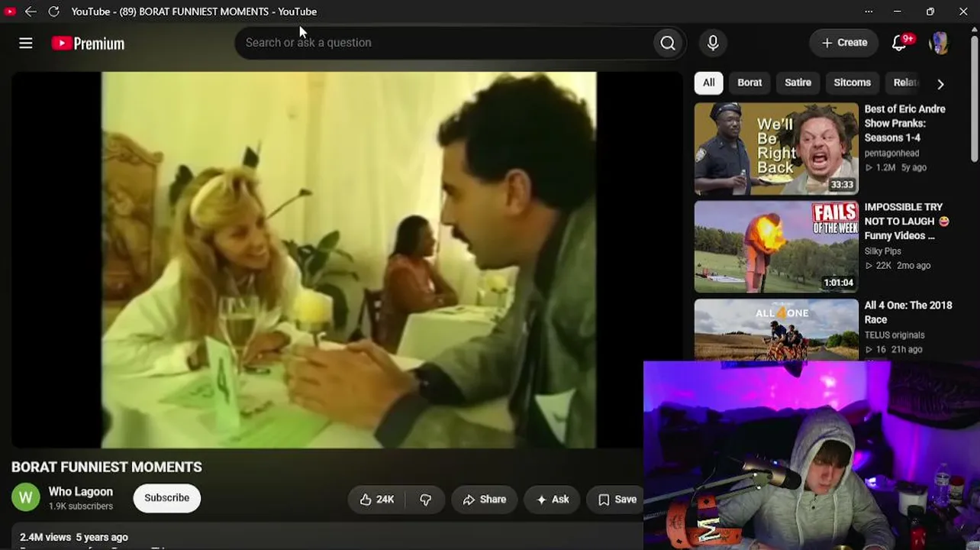
Task: Click the BORAT FUNNIEST MOMENTS title
Action: pyautogui.click(x=107, y=467)
